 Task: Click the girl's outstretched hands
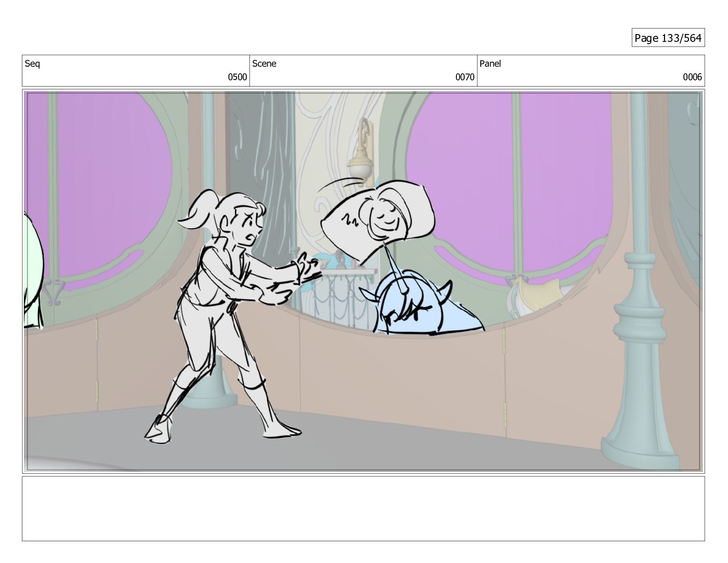(306, 271)
